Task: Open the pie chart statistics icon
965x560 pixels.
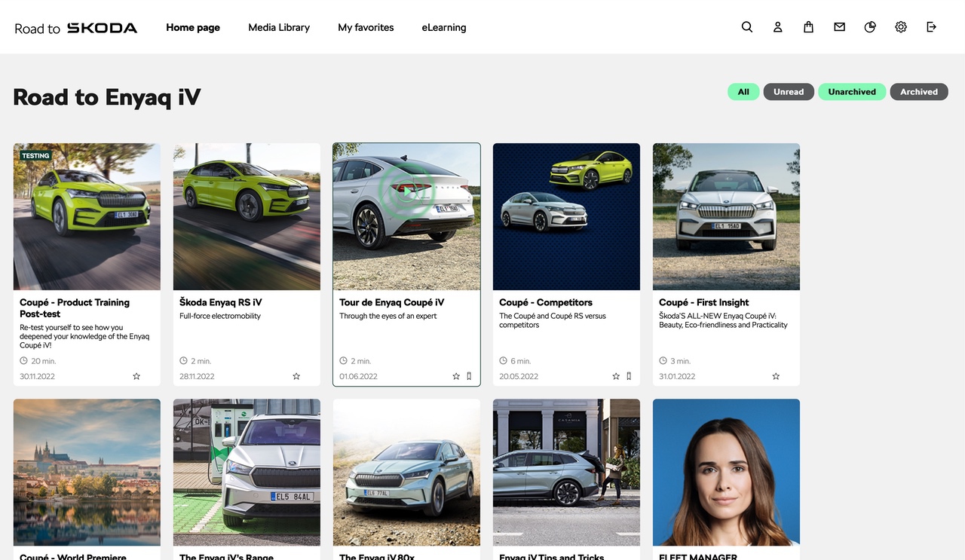Action: (870, 27)
